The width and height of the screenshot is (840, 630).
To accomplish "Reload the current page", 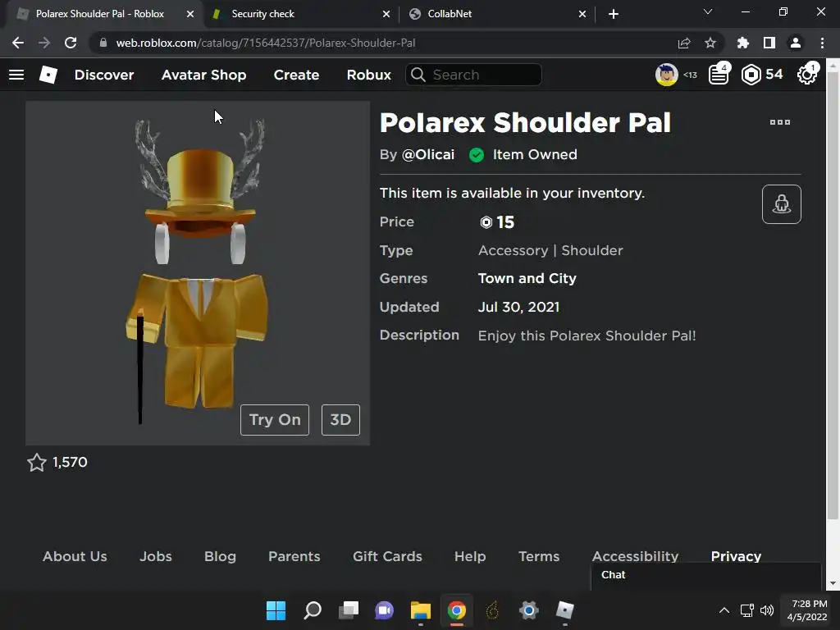I will click(71, 43).
